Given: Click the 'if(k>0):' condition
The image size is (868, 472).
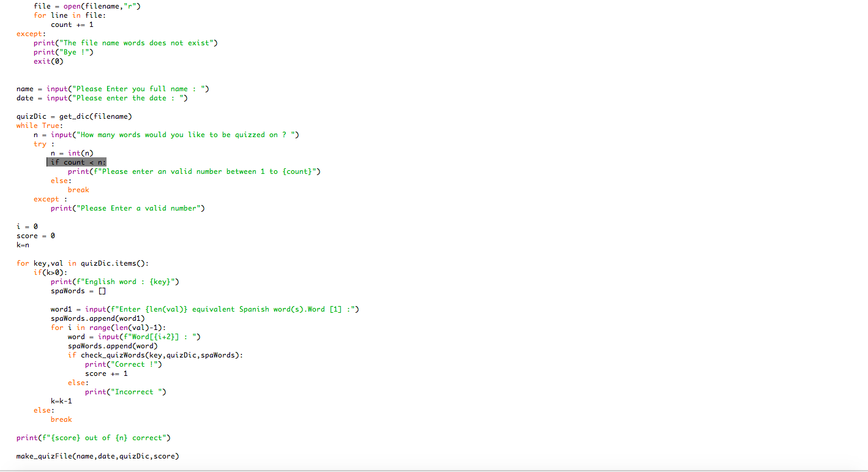Looking at the screenshot, I should tap(51, 272).
